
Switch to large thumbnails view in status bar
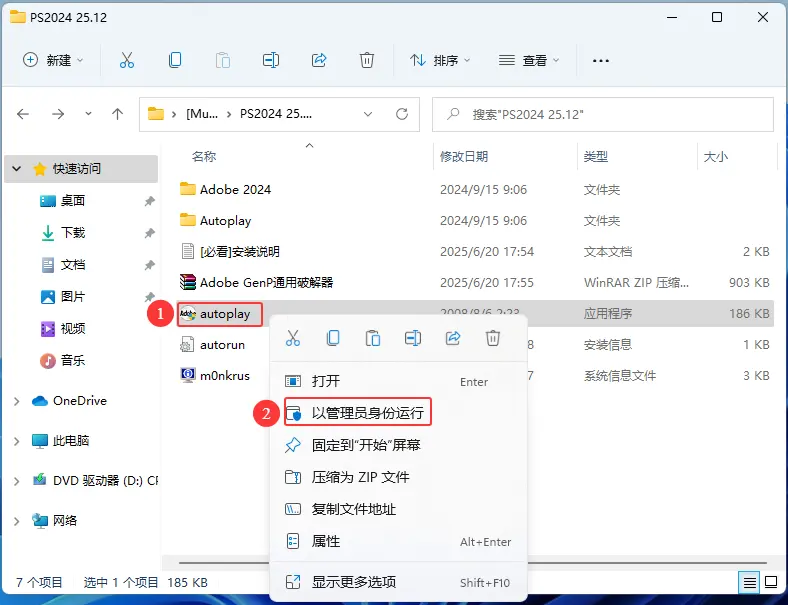[x=770, y=582]
